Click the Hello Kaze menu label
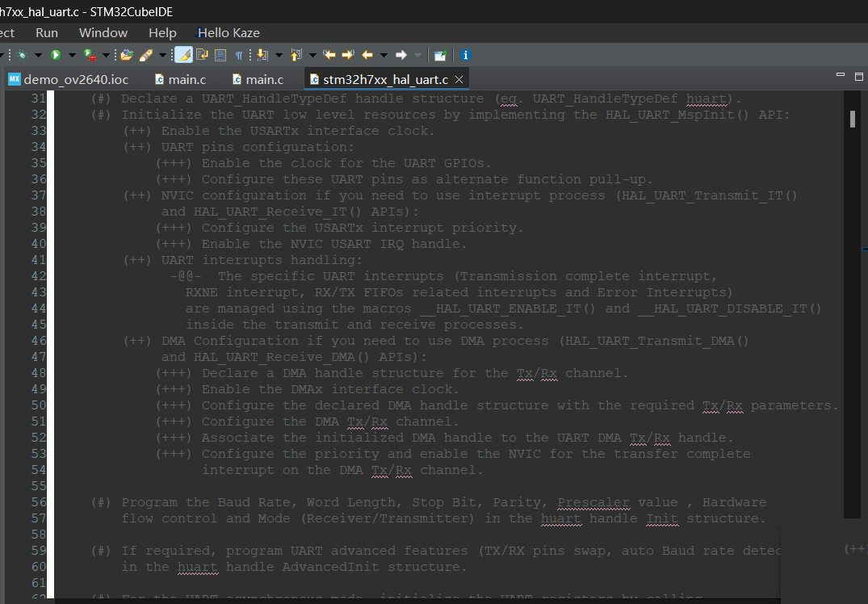 (229, 33)
